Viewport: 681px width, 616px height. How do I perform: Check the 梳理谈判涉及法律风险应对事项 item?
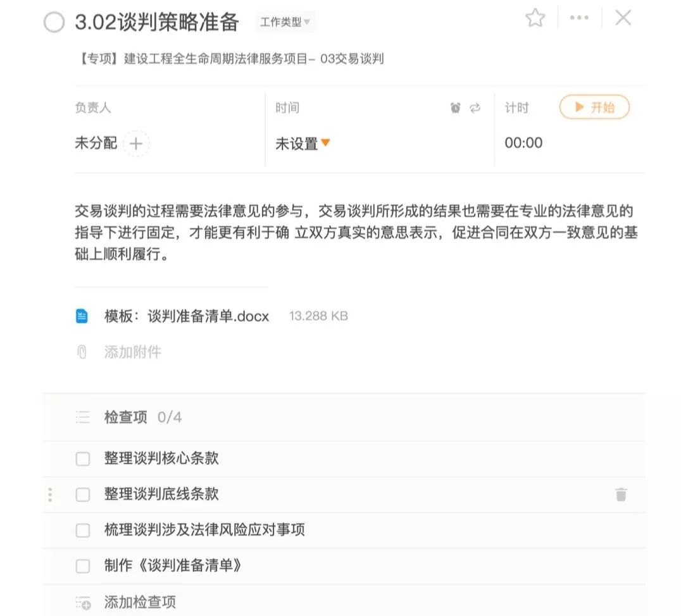click(82, 530)
